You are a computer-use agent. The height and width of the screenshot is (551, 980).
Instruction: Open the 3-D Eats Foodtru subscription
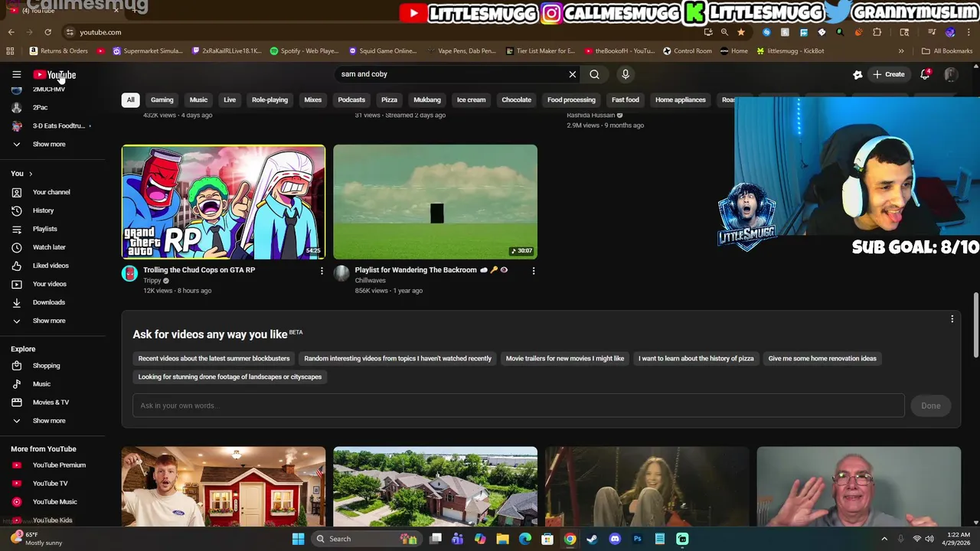point(58,126)
